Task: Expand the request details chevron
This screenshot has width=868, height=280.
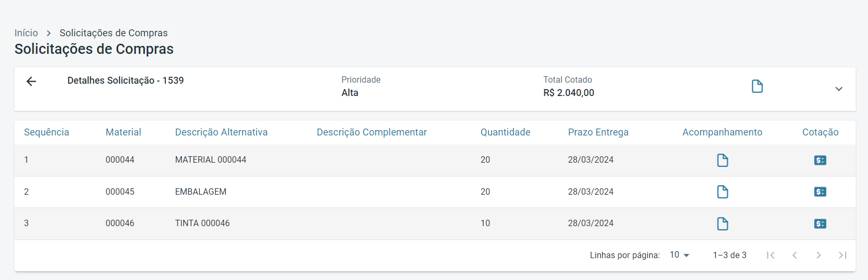Action: pyautogui.click(x=839, y=89)
